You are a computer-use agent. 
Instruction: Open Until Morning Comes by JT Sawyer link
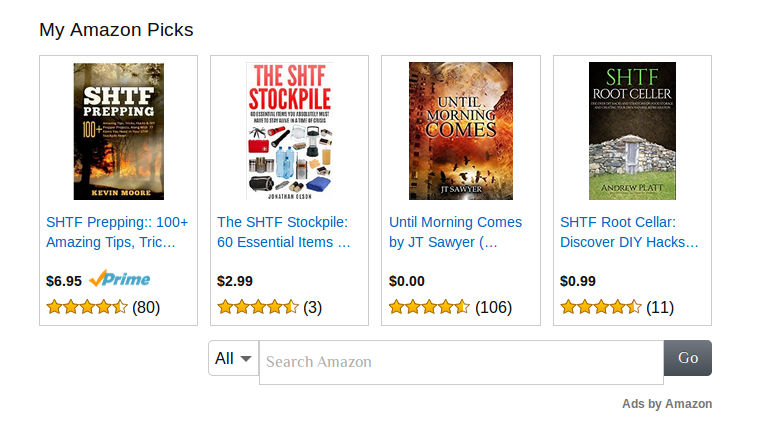455,232
